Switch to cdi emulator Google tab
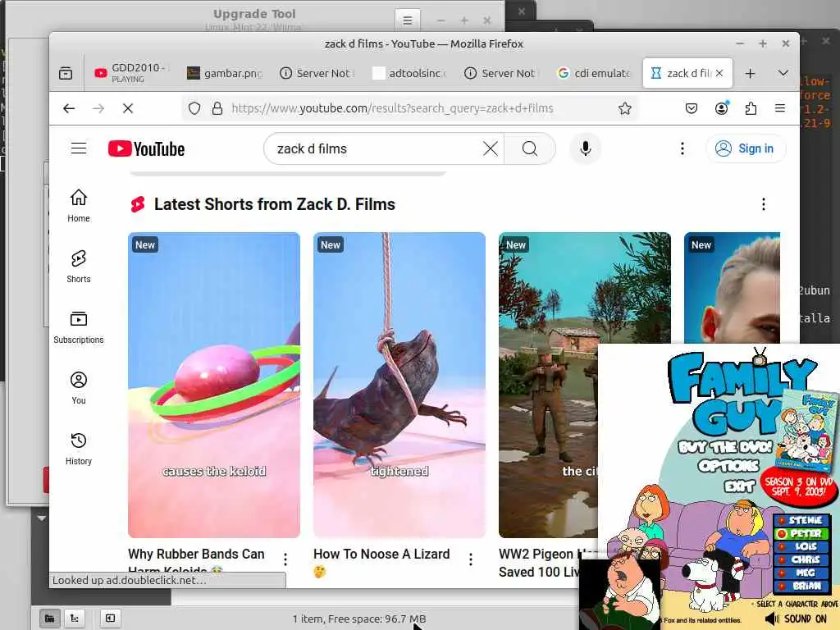This screenshot has width=840, height=630. click(x=594, y=73)
